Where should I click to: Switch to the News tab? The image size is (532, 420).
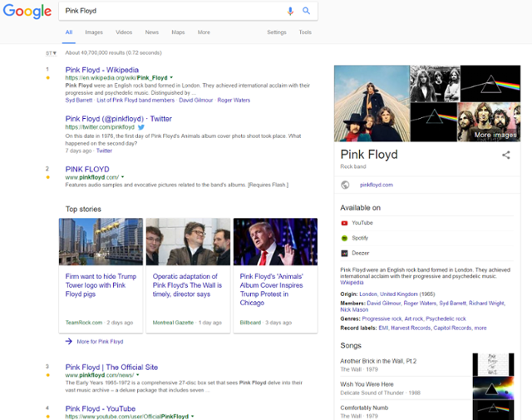[151, 32]
